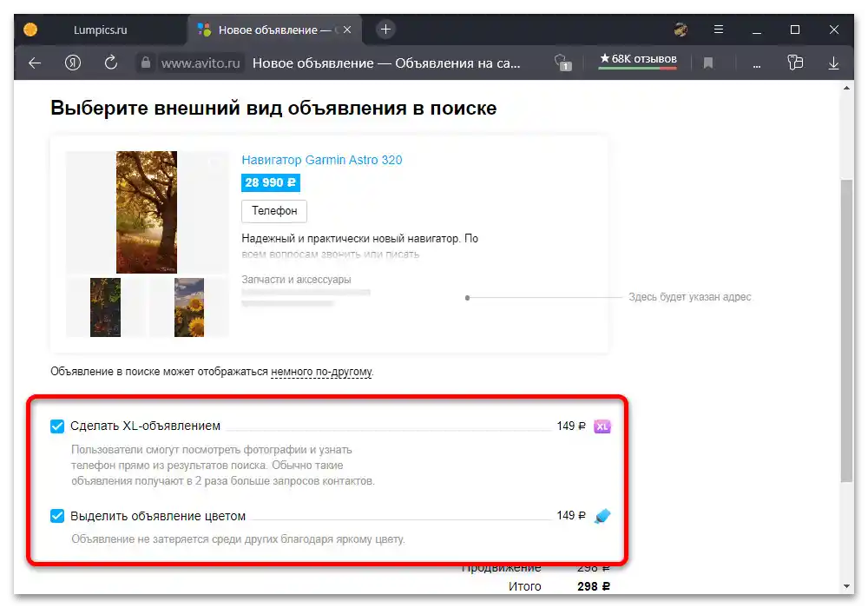The image size is (868, 608).
Task: Open the browser extensions panel icon
Action: (795, 63)
